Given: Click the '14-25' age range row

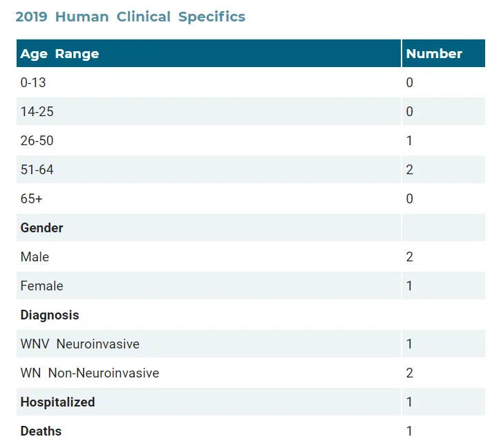Looking at the screenshot, I should click(x=251, y=111).
